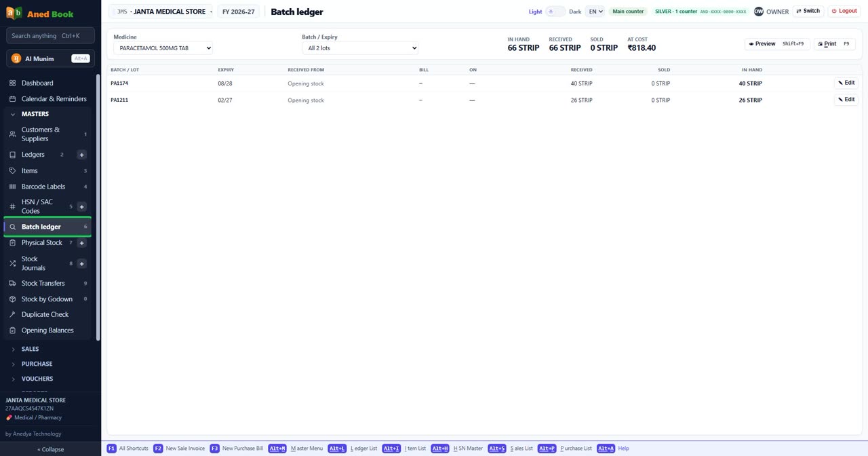This screenshot has width=868, height=456.
Task: Click HSN Master shortcut in footer
Action: tap(457, 449)
